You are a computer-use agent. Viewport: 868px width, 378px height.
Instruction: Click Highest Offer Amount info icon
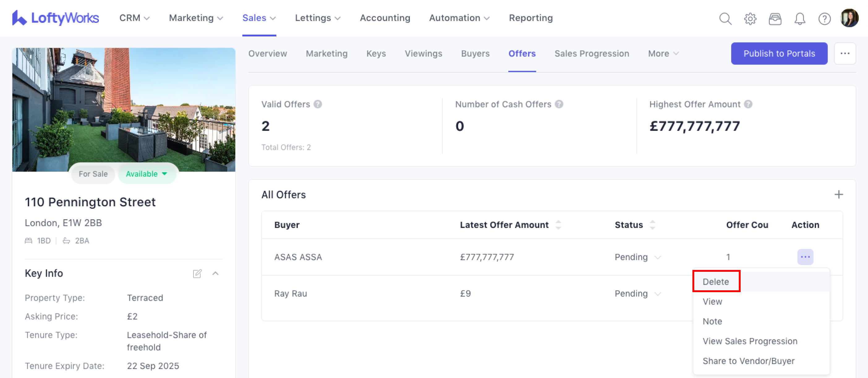point(748,104)
